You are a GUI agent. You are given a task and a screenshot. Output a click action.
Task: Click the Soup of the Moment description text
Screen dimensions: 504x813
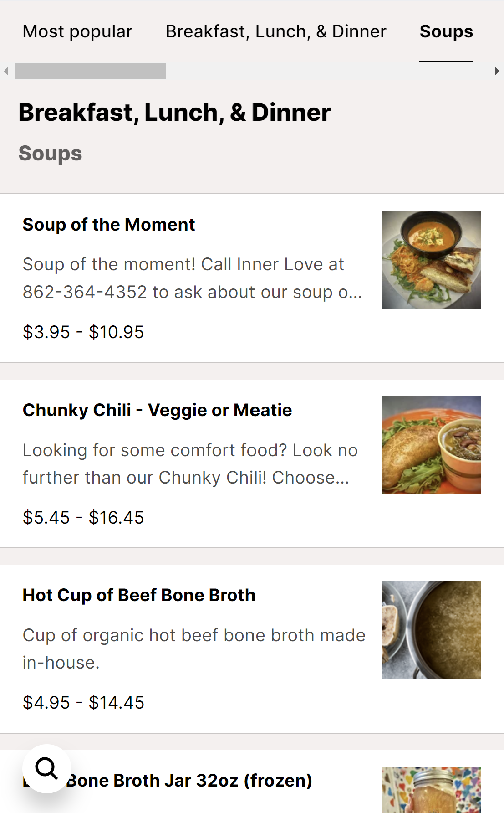click(192, 278)
